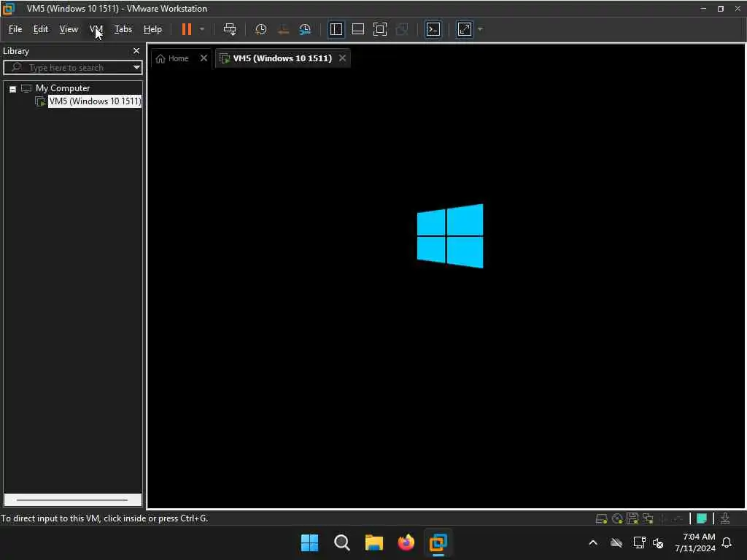Click the network adapter status icon
The image size is (747, 560).
coord(648,518)
